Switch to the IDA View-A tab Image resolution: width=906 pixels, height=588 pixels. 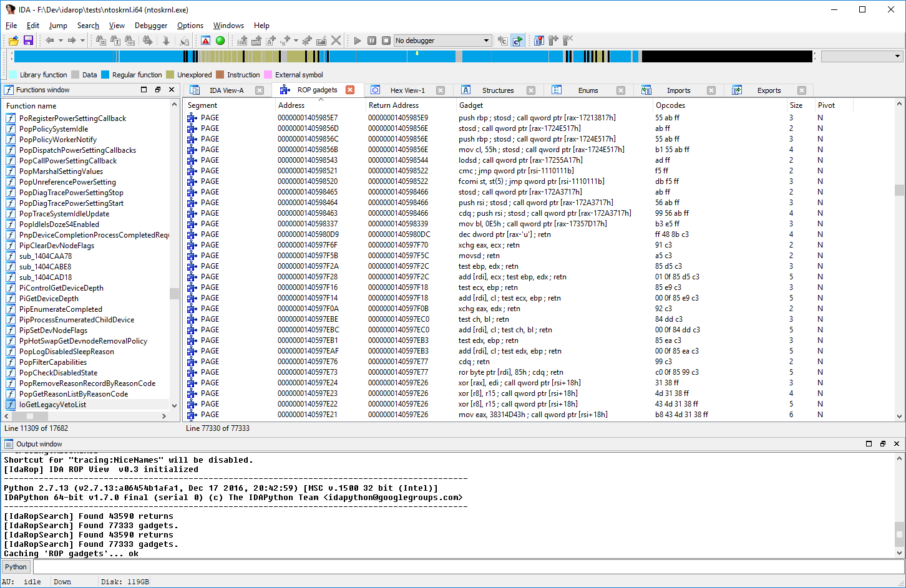click(x=226, y=90)
